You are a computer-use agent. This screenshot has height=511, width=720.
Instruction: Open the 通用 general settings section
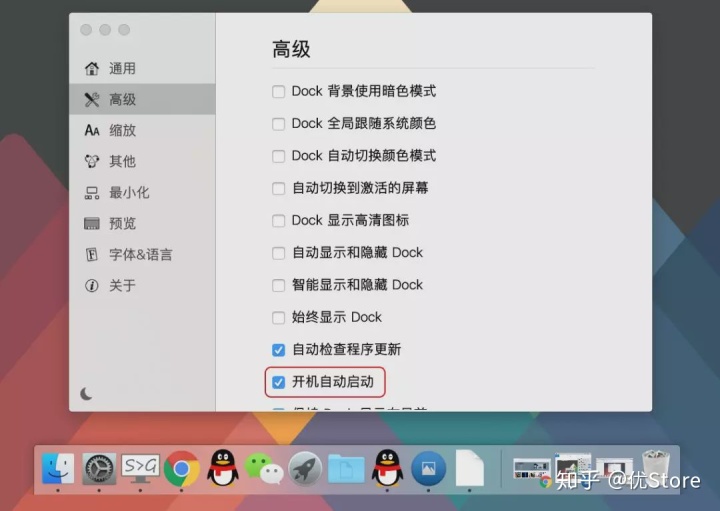pyautogui.click(x=142, y=68)
